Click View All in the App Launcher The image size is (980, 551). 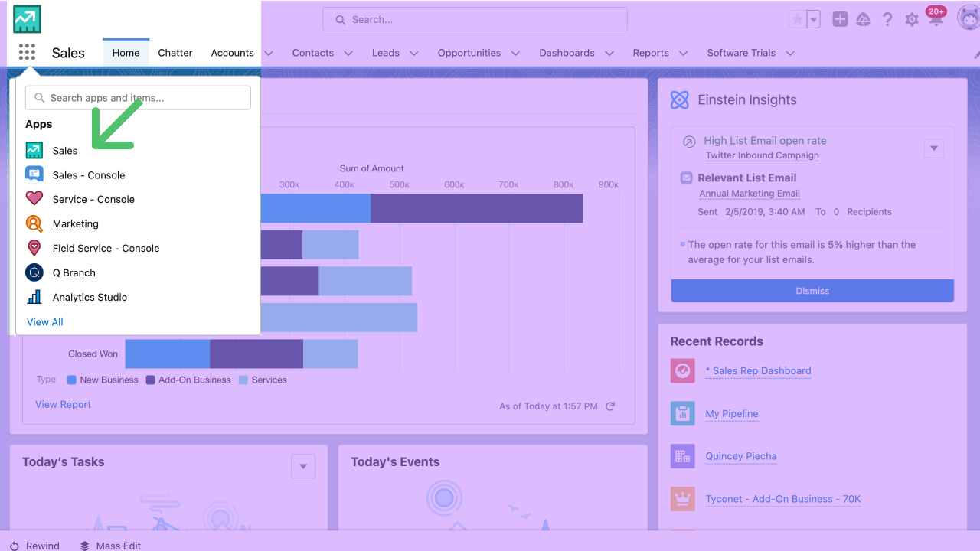(45, 322)
